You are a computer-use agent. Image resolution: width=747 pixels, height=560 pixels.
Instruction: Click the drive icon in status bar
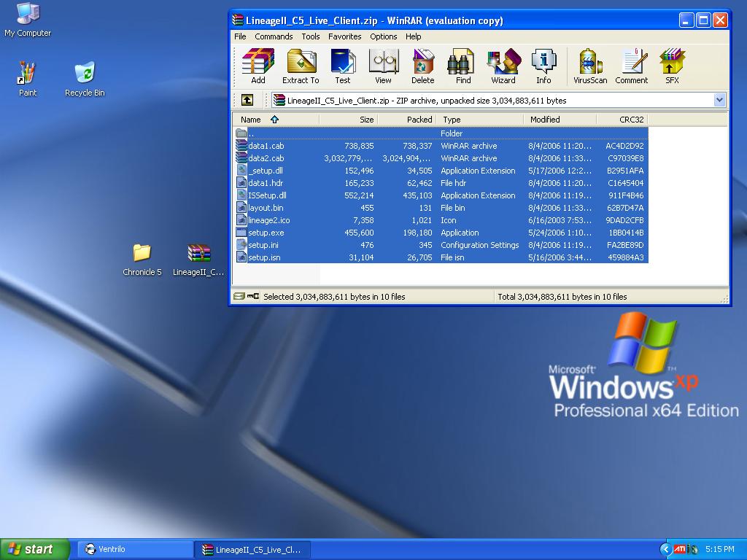click(x=239, y=296)
